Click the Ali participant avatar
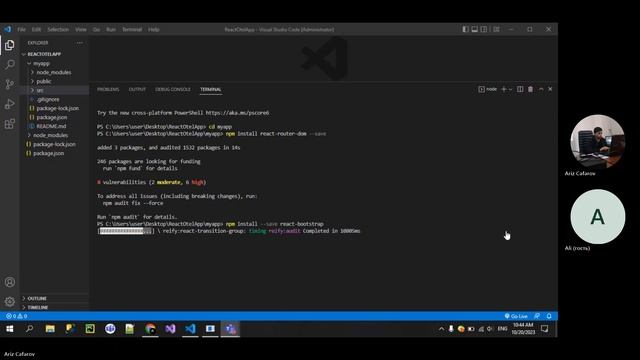This screenshot has width=640, height=360. click(x=598, y=217)
